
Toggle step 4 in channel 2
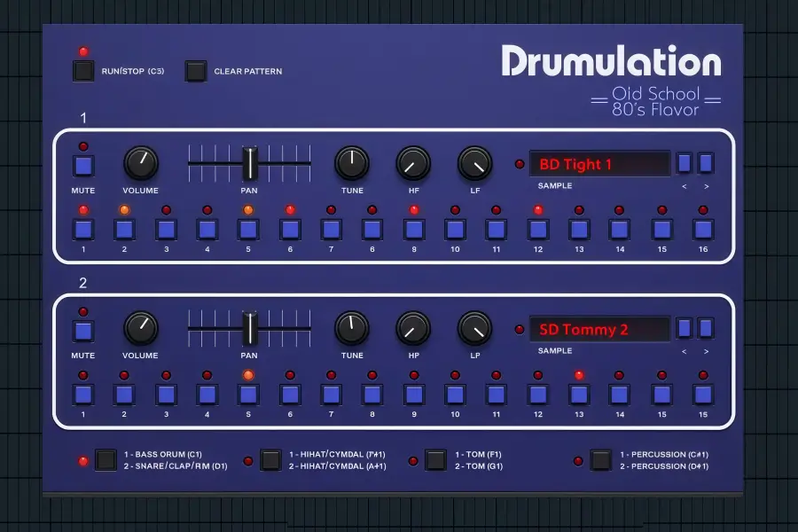[207, 395]
